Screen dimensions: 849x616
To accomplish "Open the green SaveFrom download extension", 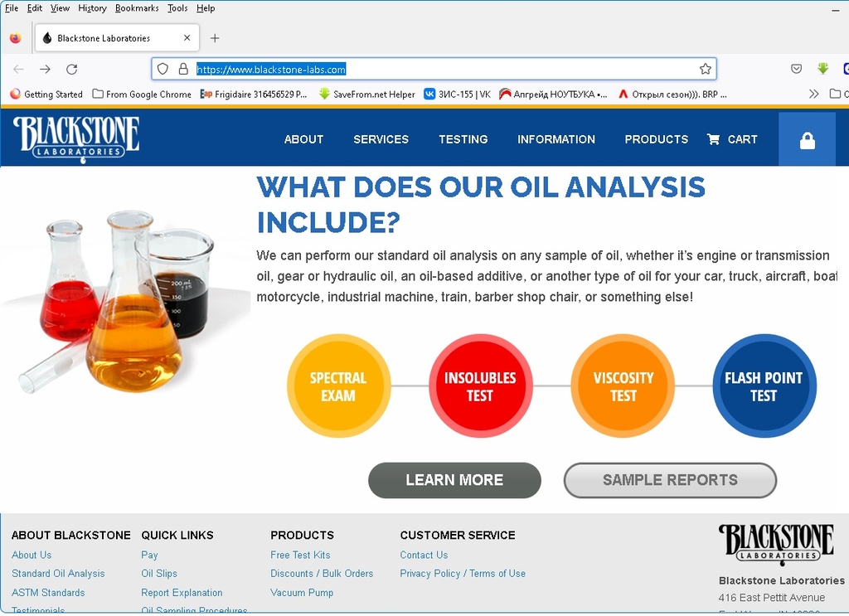I will 823,68.
